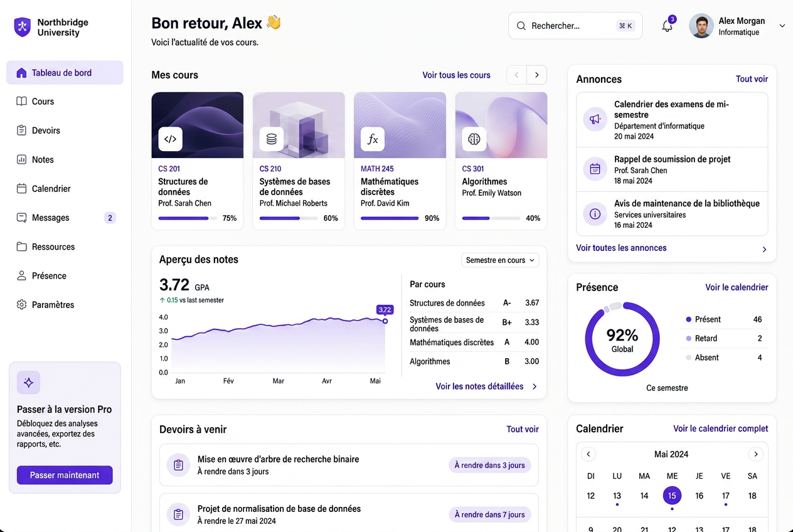The width and height of the screenshot is (793, 532).
Task: Click Voir toutes les annonces link
Action: pos(621,248)
